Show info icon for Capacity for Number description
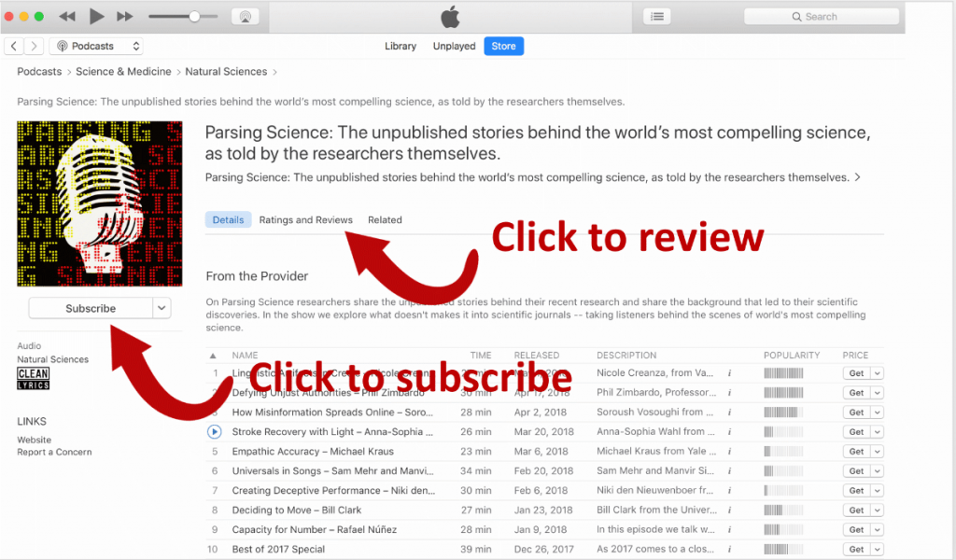Viewport: 956px width, 560px height. click(x=729, y=529)
